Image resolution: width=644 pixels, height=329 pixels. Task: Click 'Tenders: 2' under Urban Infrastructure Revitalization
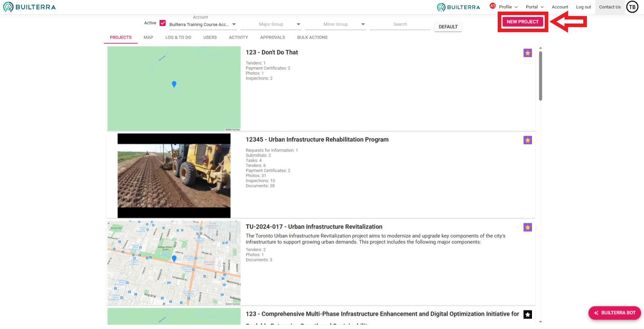(256, 250)
